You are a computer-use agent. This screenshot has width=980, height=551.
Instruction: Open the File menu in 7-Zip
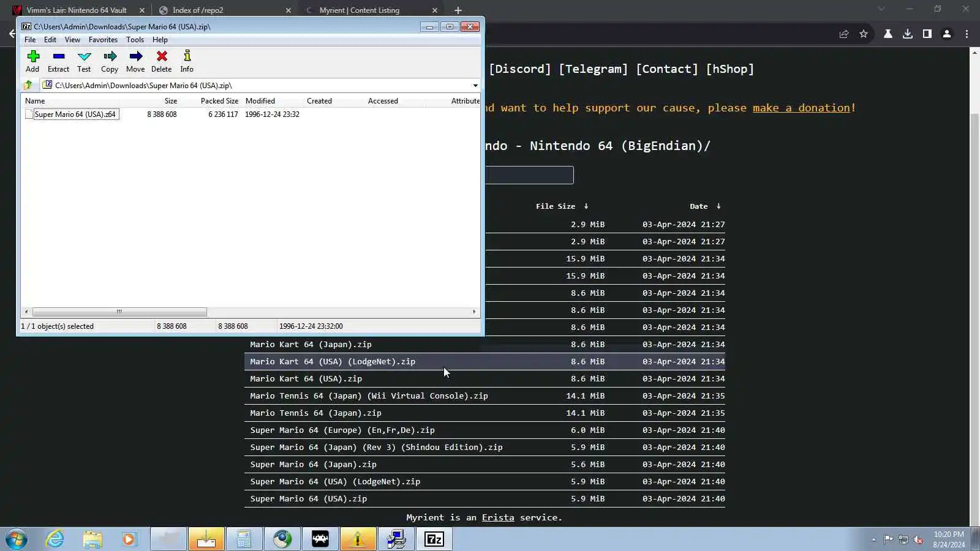click(x=30, y=40)
